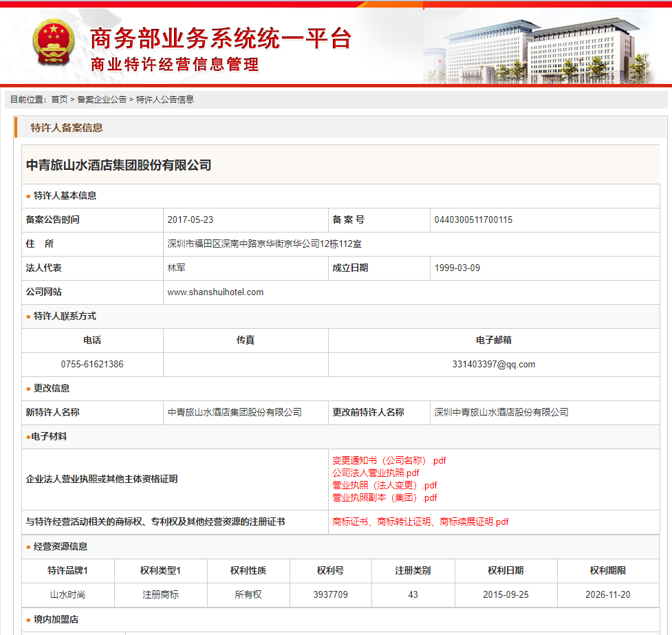
Task: Click the 商业特许经营信息管理 subtitle
Action: coord(175,65)
